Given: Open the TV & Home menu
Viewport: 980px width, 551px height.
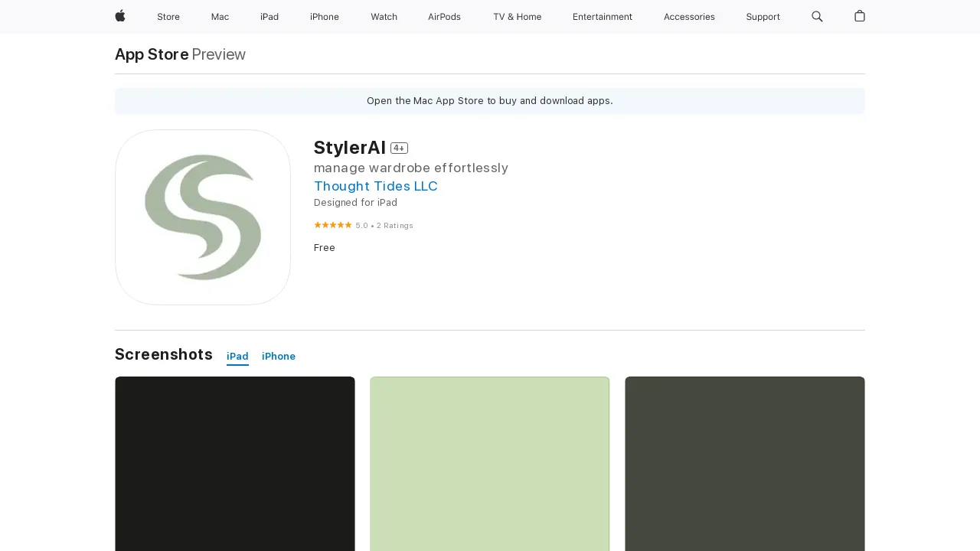Looking at the screenshot, I should [517, 17].
